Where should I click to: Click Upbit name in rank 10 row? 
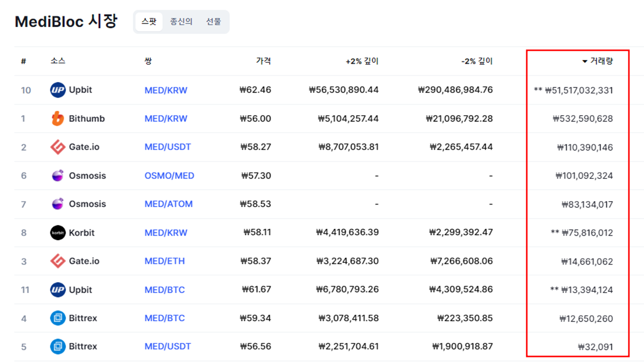(80, 90)
